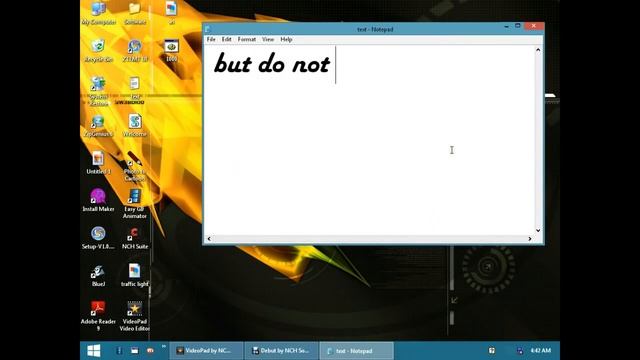Click the text - Notepad taskbar button
Image resolution: width=640 pixels, height=360 pixels.
pyautogui.click(x=356, y=351)
